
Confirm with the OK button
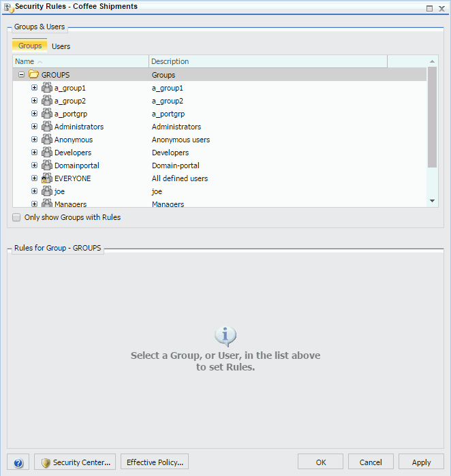[320, 462]
